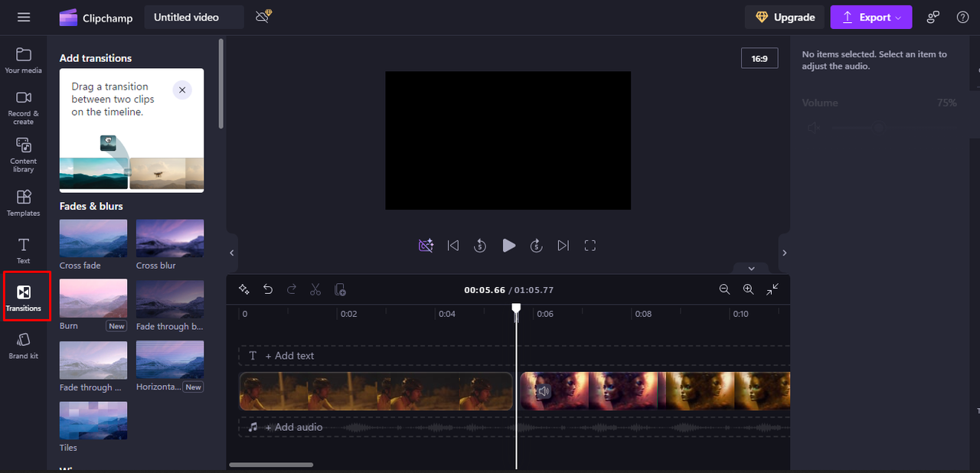
Task: Click the 0:08 mark on the timeline ruler
Action: [643, 314]
